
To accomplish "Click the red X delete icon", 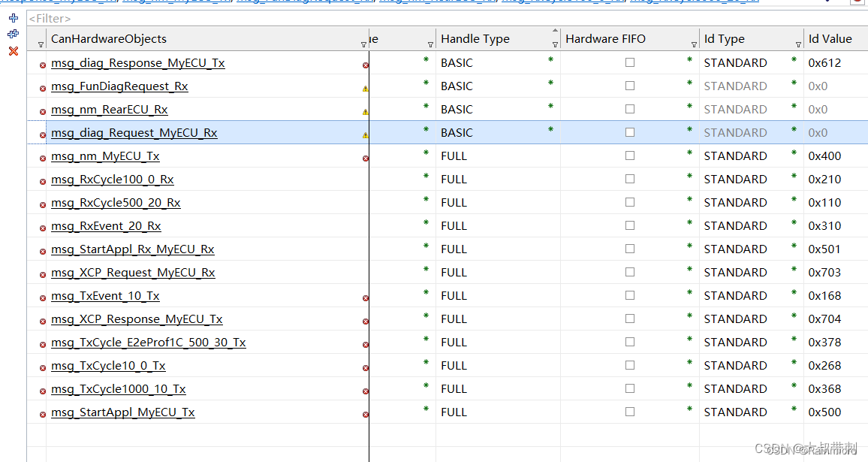I will [14, 51].
